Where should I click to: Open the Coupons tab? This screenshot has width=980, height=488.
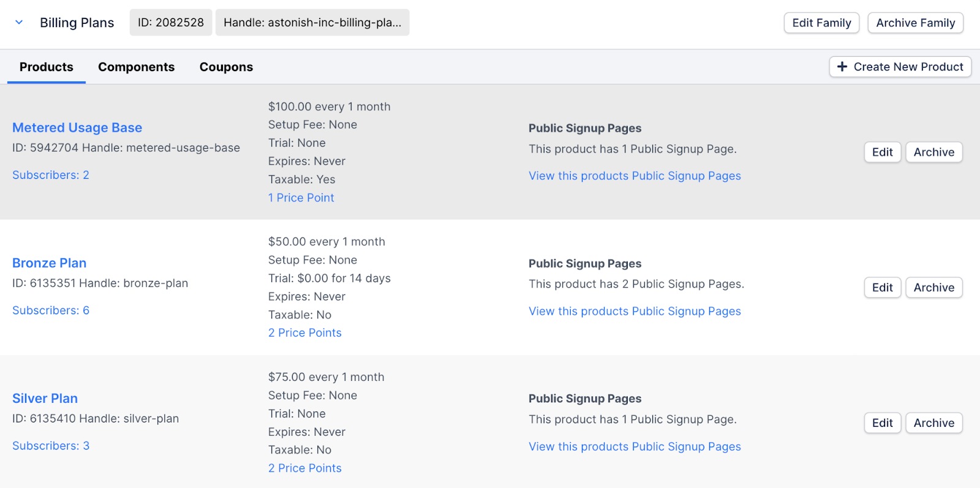tap(226, 67)
